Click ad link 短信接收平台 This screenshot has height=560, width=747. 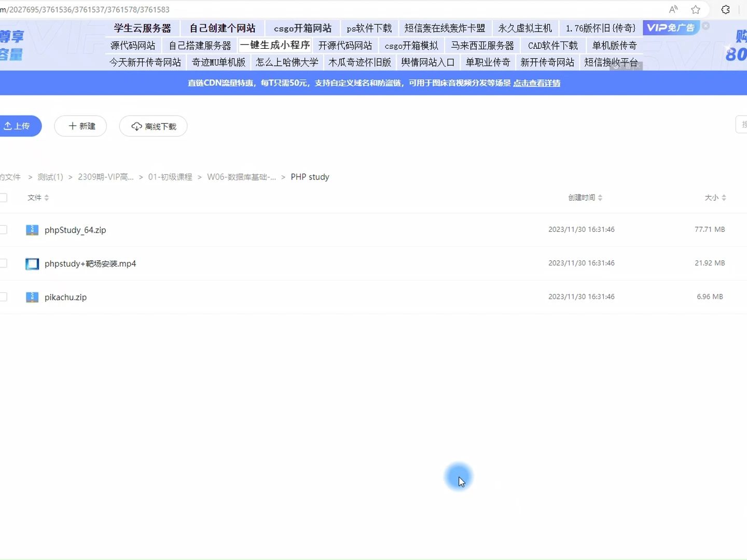611,62
